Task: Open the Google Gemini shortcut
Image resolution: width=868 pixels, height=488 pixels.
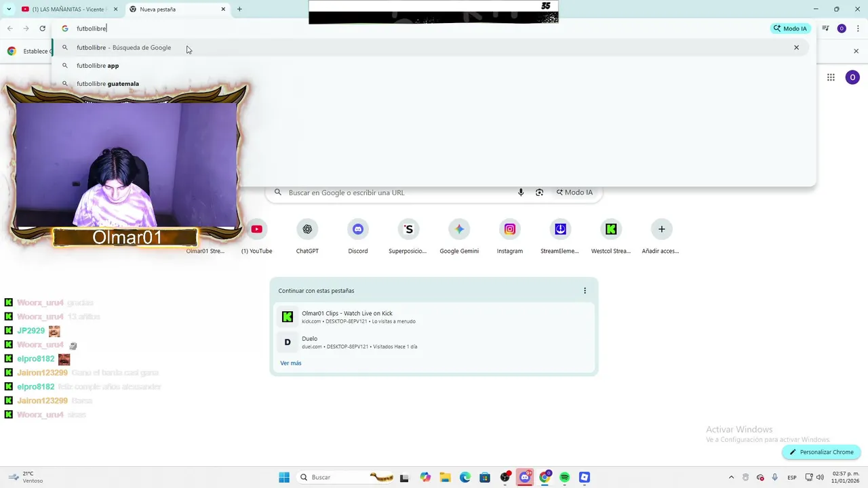Action: 459,236
